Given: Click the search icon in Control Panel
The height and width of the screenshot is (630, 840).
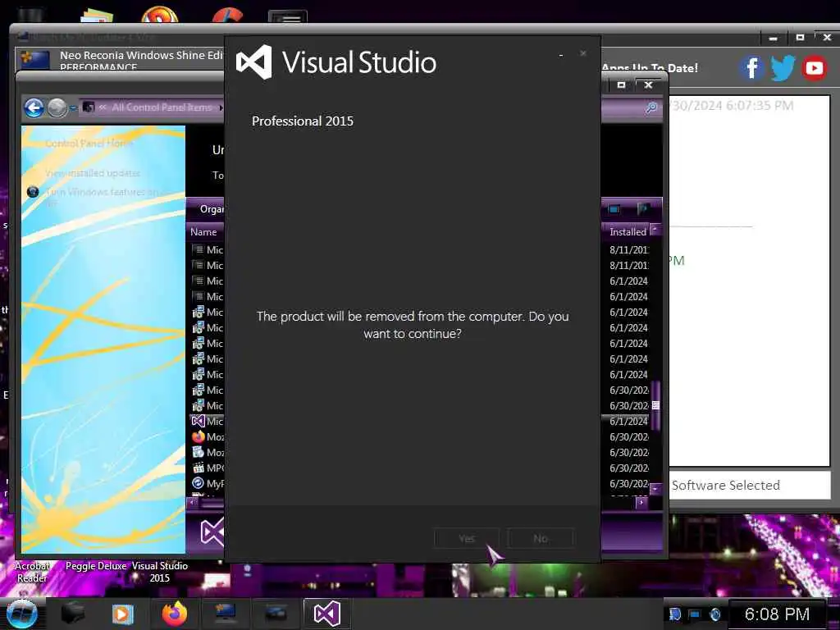Looking at the screenshot, I should pyautogui.click(x=651, y=107).
